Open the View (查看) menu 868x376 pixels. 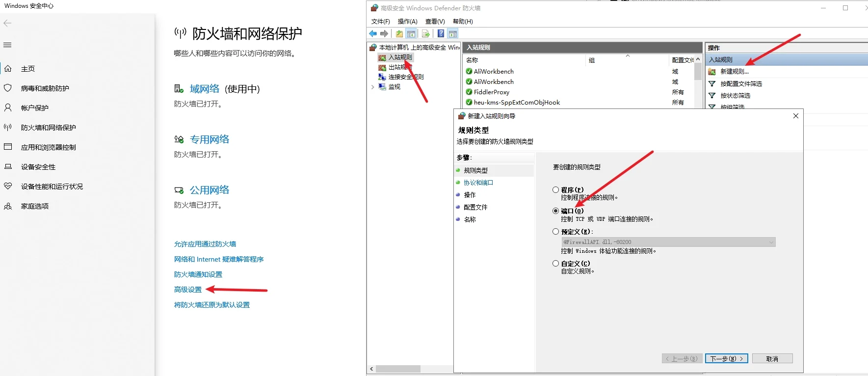point(435,22)
